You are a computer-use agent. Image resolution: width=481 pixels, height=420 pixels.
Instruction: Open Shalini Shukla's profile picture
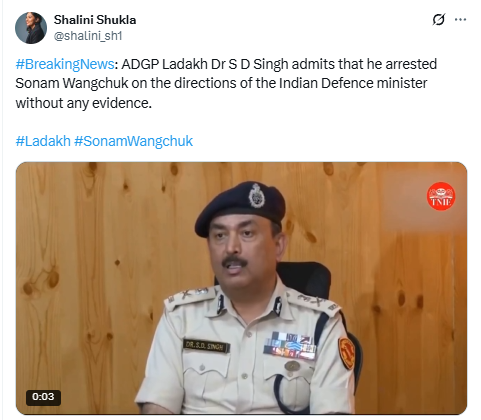[31, 28]
